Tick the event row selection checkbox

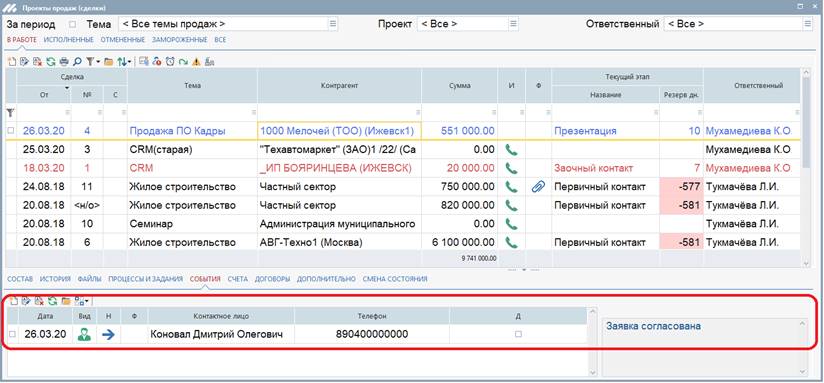(13, 334)
